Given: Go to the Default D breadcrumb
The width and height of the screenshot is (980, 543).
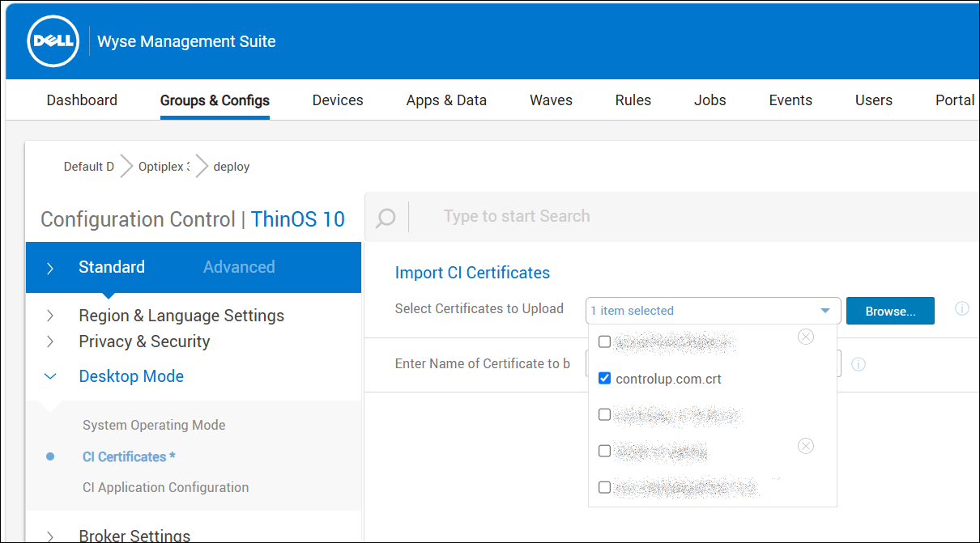Looking at the screenshot, I should [88, 167].
